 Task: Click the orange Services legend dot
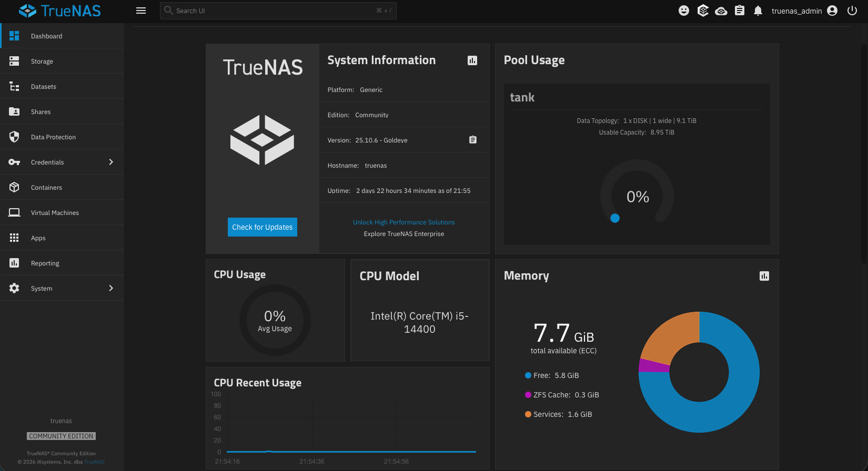528,414
